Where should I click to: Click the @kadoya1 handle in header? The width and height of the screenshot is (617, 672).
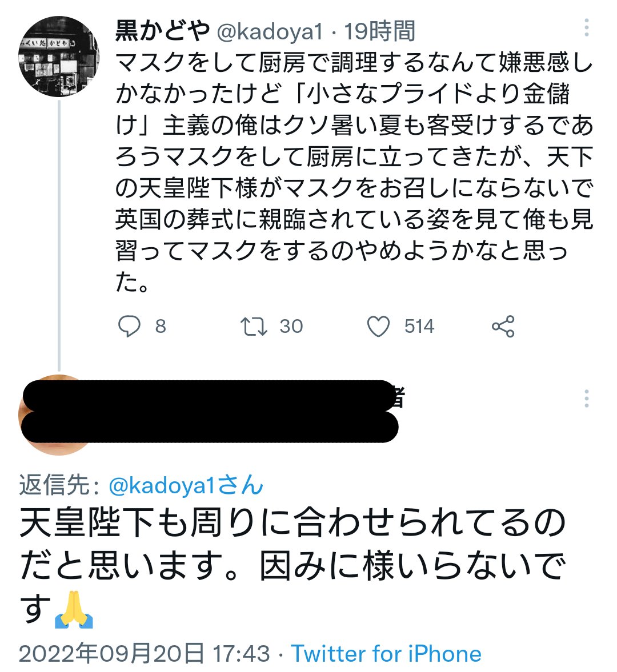[269, 32]
